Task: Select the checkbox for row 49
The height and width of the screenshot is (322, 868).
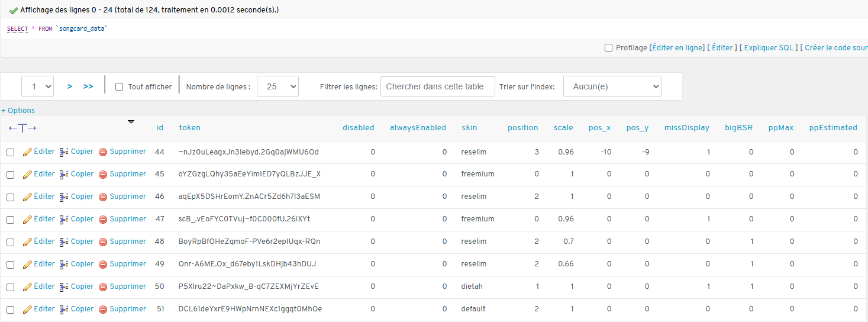Action: tap(11, 265)
